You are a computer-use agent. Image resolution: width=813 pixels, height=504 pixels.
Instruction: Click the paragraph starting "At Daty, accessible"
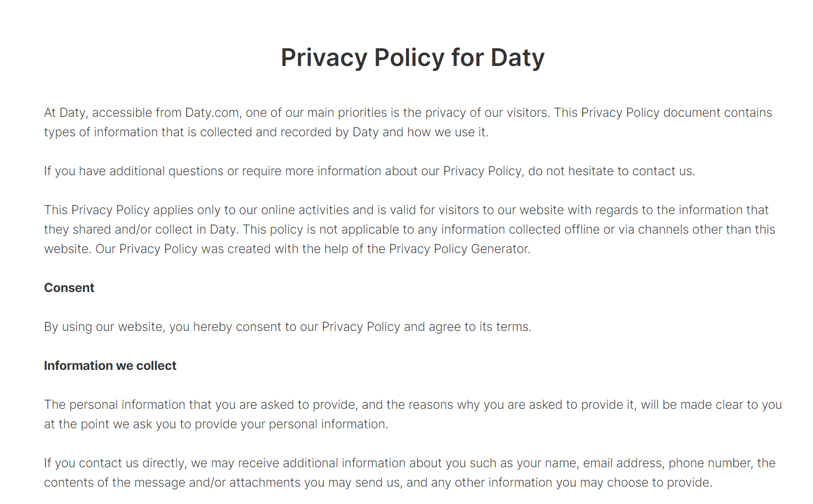[x=408, y=122]
